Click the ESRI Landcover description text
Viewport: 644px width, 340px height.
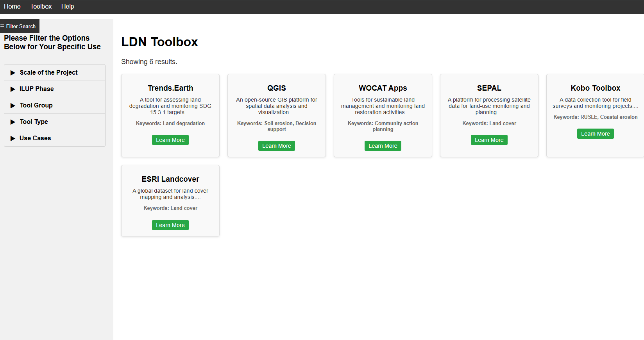click(x=170, y=194)
